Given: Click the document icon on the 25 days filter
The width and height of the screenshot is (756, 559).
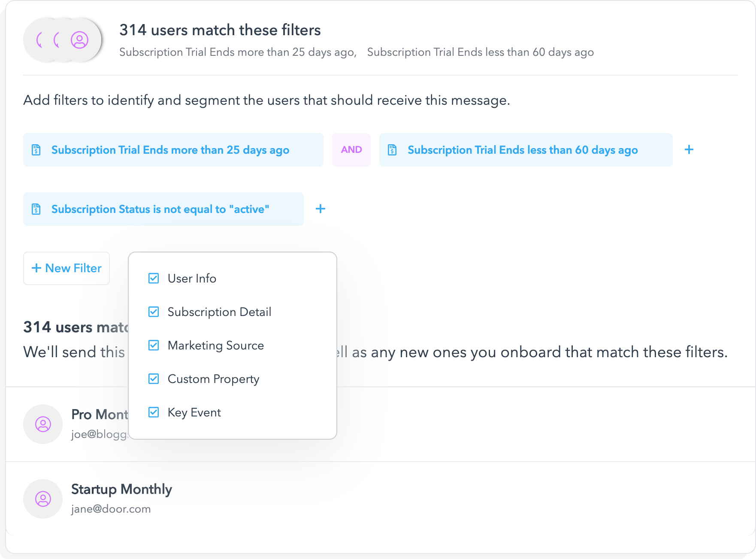Looking at the screenshot, I should (x=36, y=150).
